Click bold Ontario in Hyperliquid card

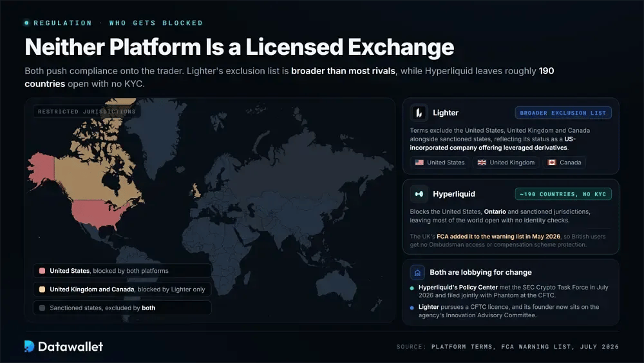tap(495, 211)
